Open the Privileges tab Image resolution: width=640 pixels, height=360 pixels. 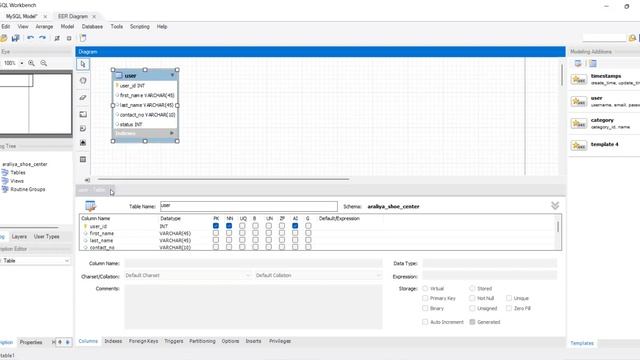tap(280, 341)
